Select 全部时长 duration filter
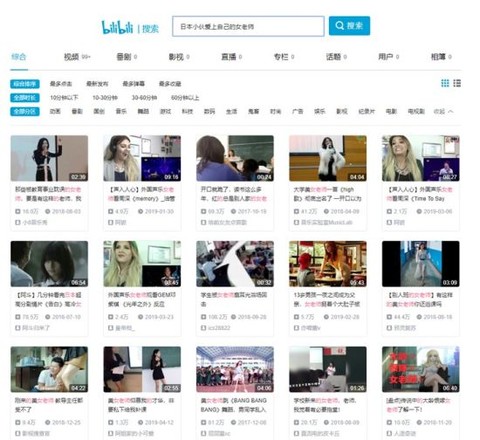 point(25,98)
